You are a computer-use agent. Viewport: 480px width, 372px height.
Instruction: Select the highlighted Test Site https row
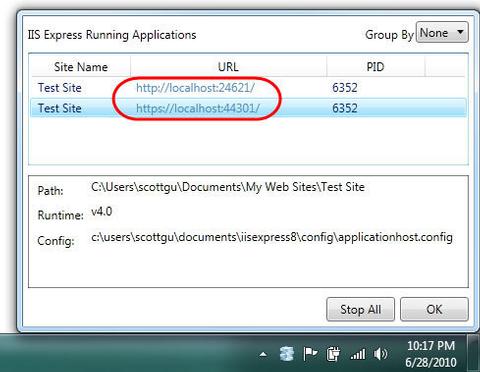click(249, 108)
